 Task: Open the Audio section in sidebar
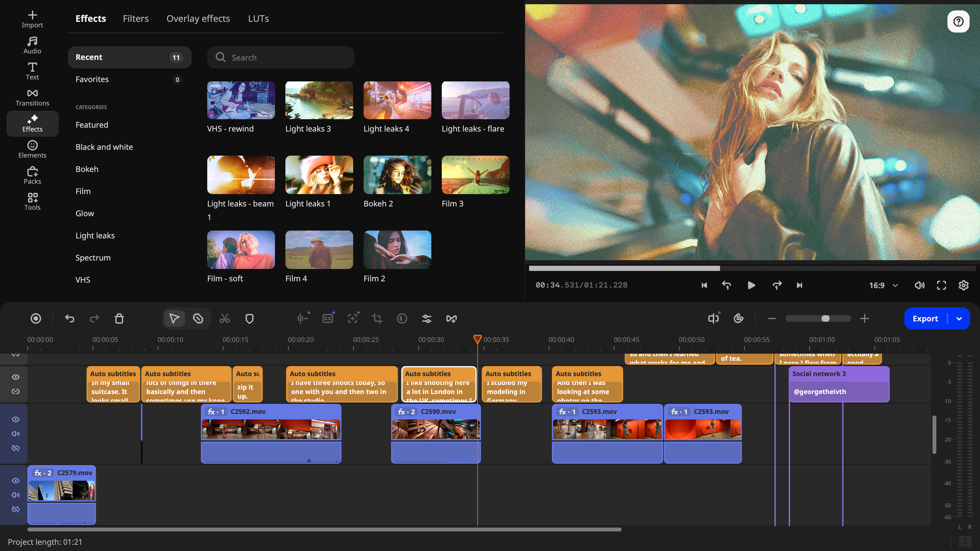(32, 45)
